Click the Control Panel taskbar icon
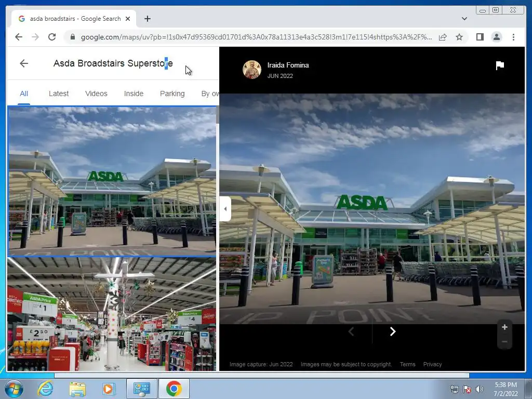The height and width of the screenshot is (399, 532). pyautogui.click(x=141, y=389)
